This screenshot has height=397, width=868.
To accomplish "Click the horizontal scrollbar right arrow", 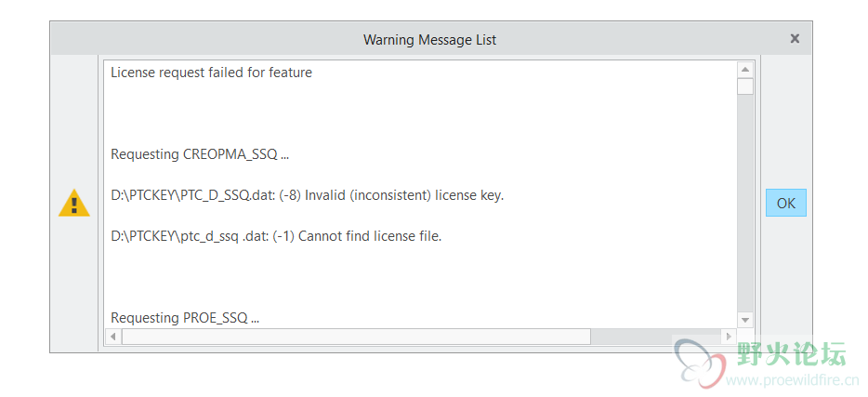I will 729,336.
